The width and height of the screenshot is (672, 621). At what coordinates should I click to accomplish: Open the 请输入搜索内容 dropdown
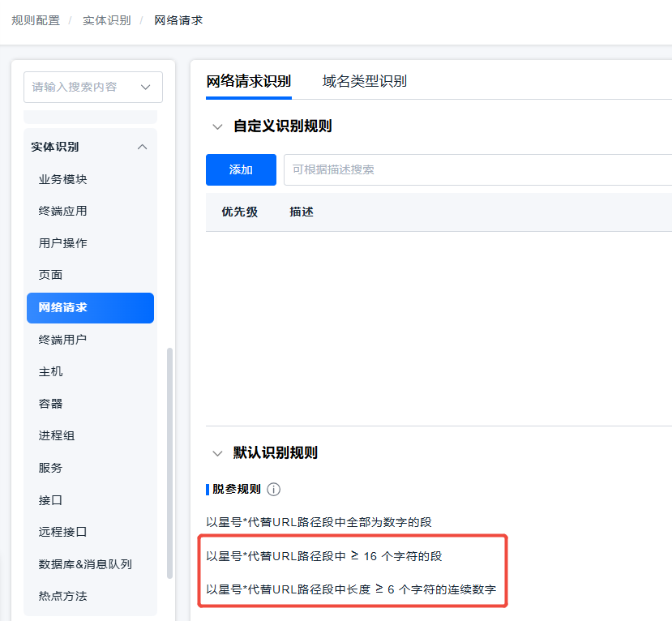[x=146, y=87]
